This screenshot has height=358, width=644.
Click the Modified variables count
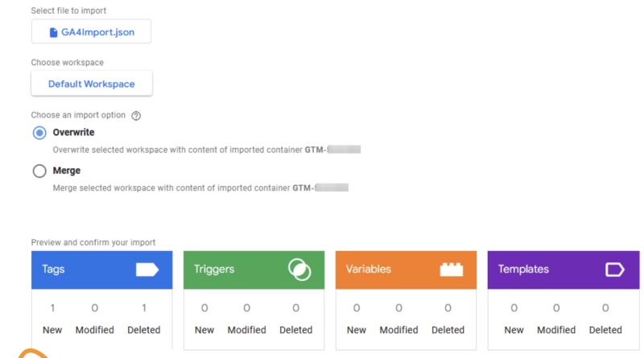point(398,308)
